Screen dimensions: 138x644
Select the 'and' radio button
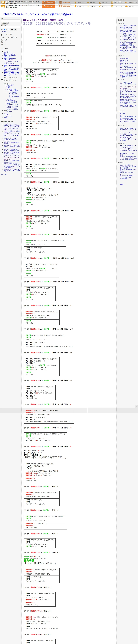point(5,30)
